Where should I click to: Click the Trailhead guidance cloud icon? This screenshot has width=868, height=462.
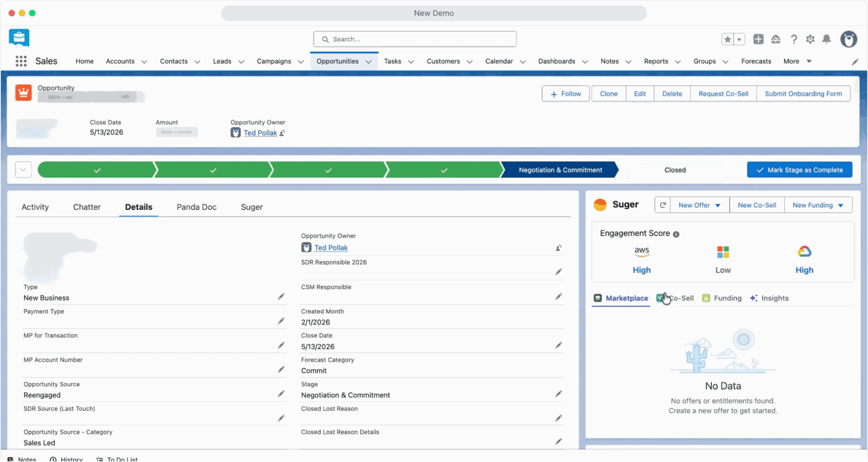(x=776, y=40)
